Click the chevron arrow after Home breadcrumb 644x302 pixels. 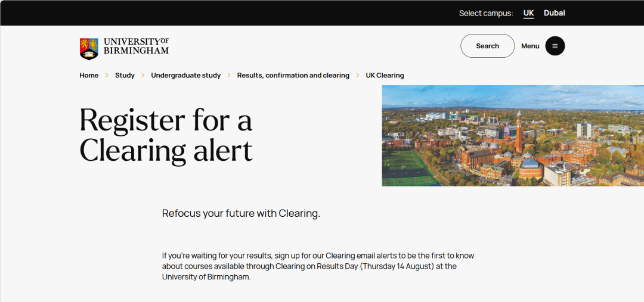pos(107,76)
